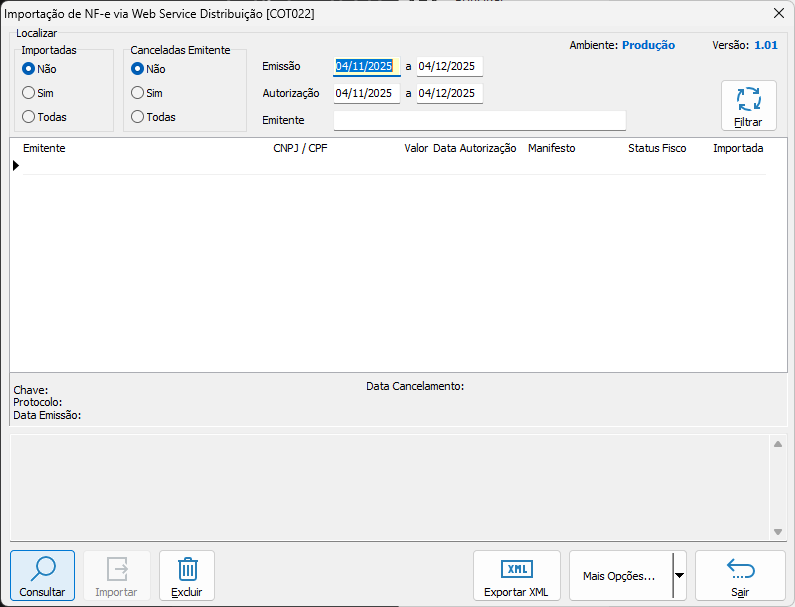Close the import window with X

tap(779, 13)
